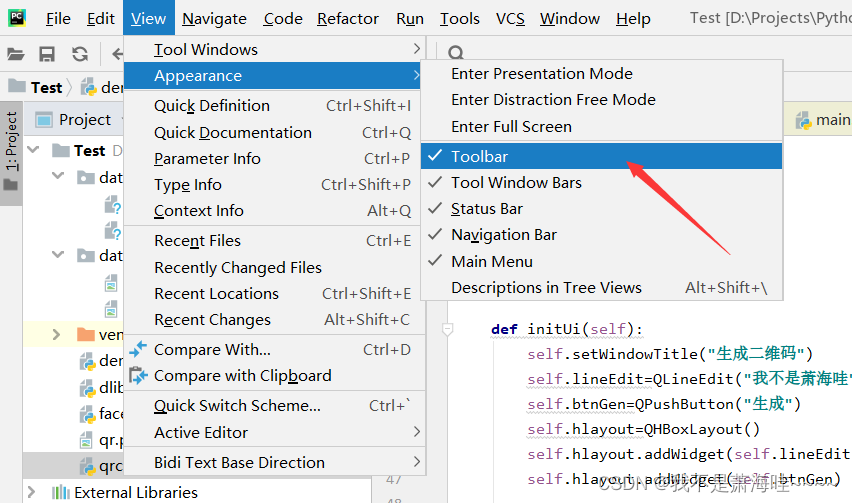
Task: Open the Code menu
Action: (283, 18)
